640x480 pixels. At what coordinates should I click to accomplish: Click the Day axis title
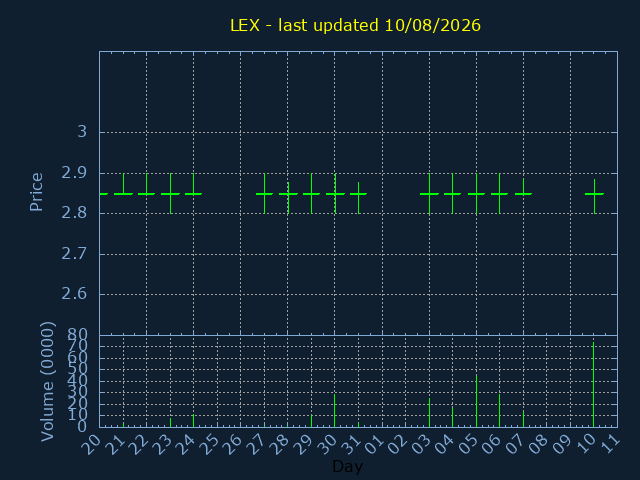(x=347, y=466)
